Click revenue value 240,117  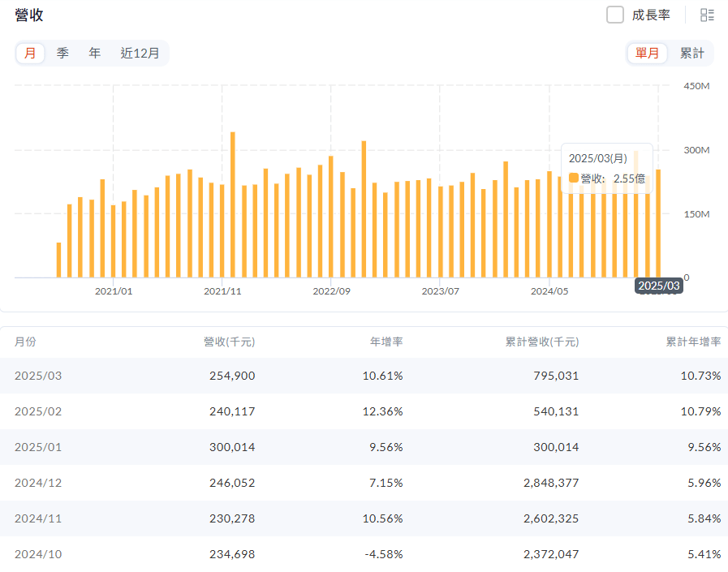tap(232, 411)
